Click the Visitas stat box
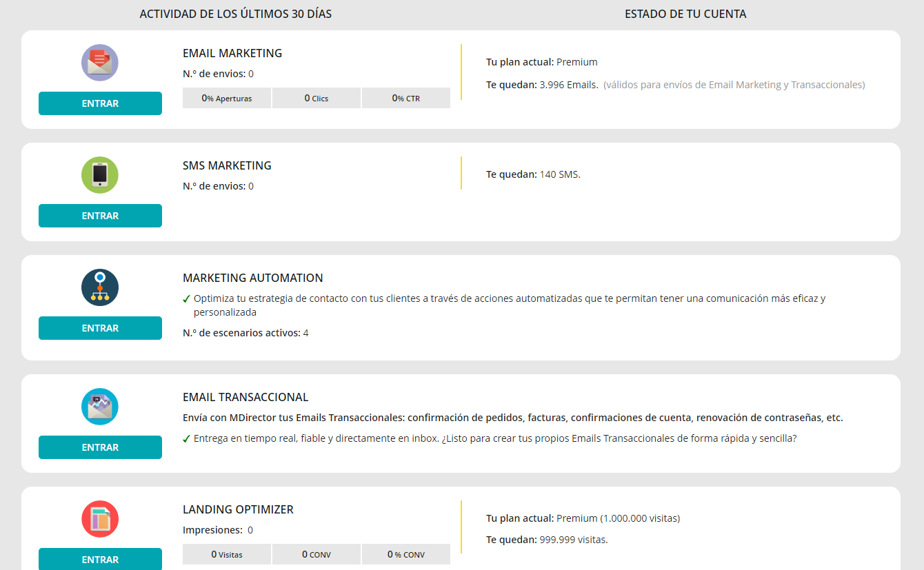 [x=227, y=554]
